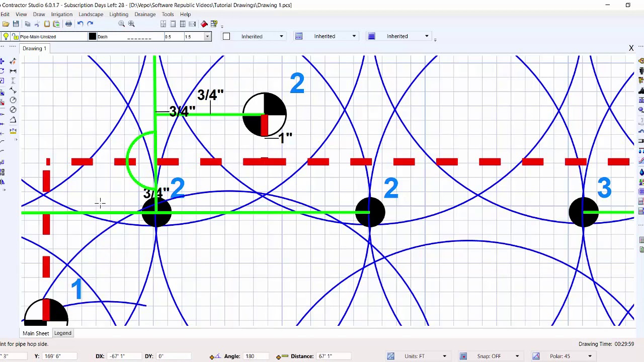Viewport: 644px width, 362px height.
Task: Click the single page view icon
Action: coord(173,24)
